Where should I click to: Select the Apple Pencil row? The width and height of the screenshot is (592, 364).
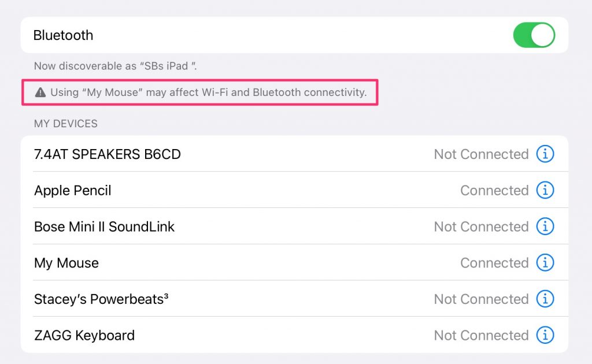(294, 191)
